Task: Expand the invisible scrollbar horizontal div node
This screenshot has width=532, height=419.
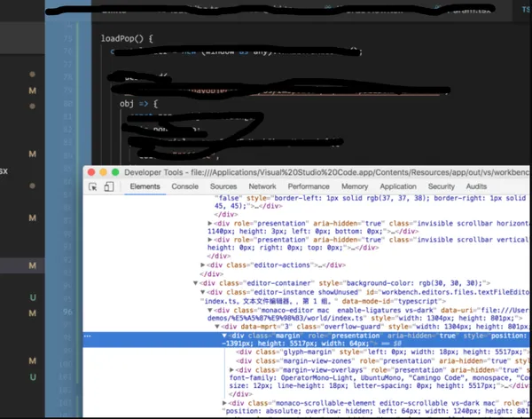Action: (x=210, y=224)
